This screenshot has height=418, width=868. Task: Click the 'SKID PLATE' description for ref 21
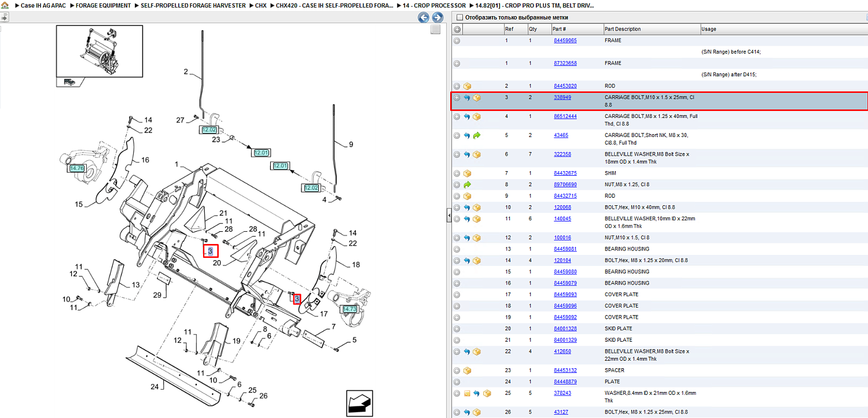619,340
